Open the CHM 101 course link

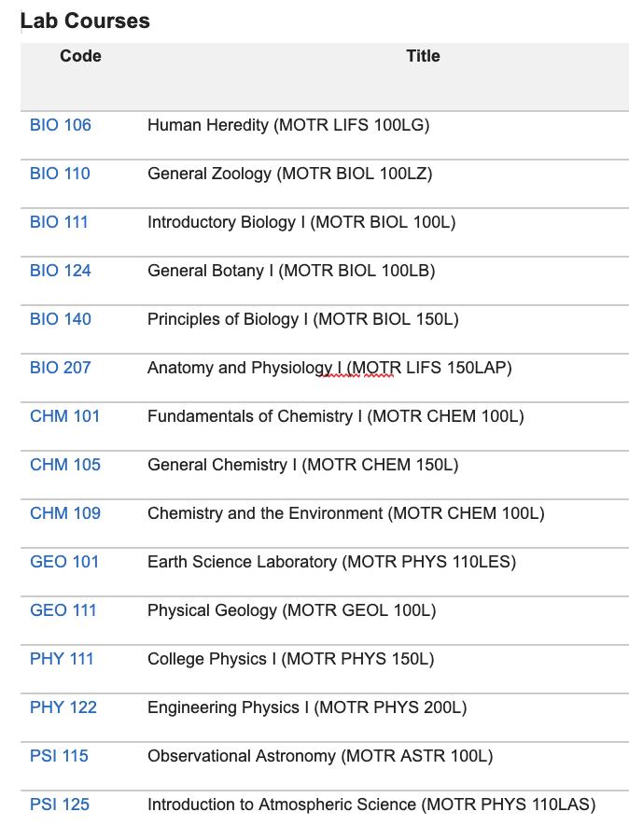[64, 416]
